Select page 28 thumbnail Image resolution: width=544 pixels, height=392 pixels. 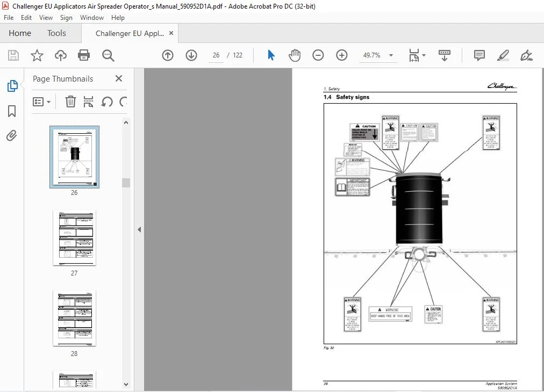[x=74, y=318]
